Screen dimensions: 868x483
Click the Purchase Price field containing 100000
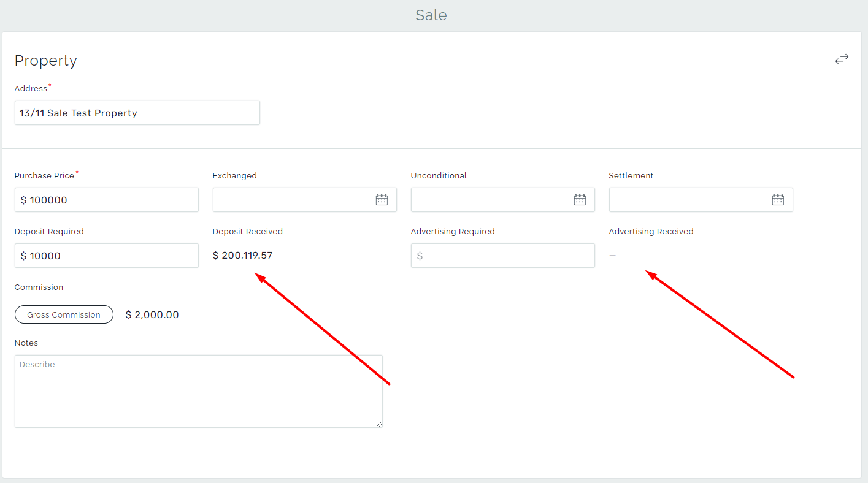106,199
